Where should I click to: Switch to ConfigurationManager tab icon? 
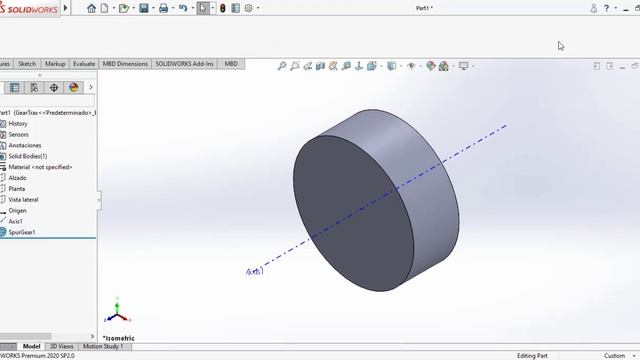pos(34,87)
